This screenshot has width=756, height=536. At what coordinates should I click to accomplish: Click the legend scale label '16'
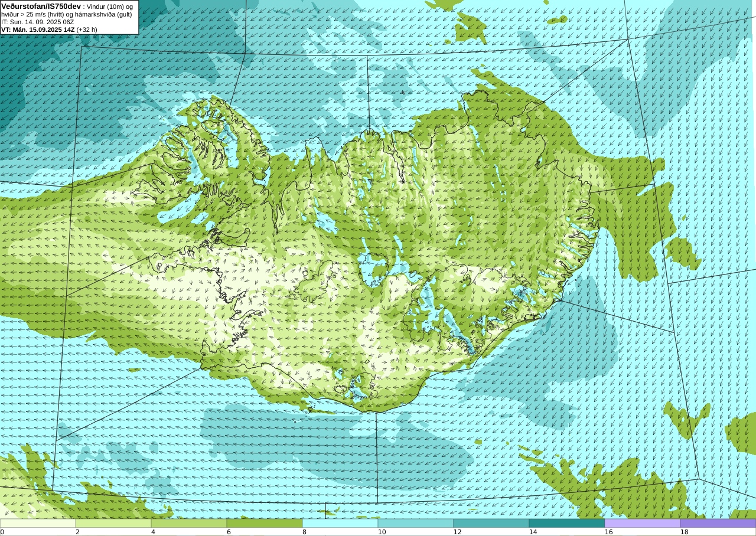click(608, 532)
